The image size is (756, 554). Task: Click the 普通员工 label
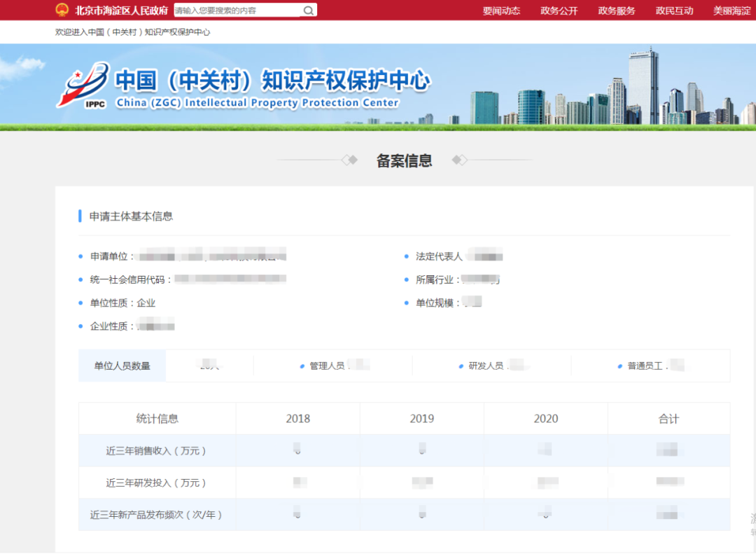(x=645, y=366)
